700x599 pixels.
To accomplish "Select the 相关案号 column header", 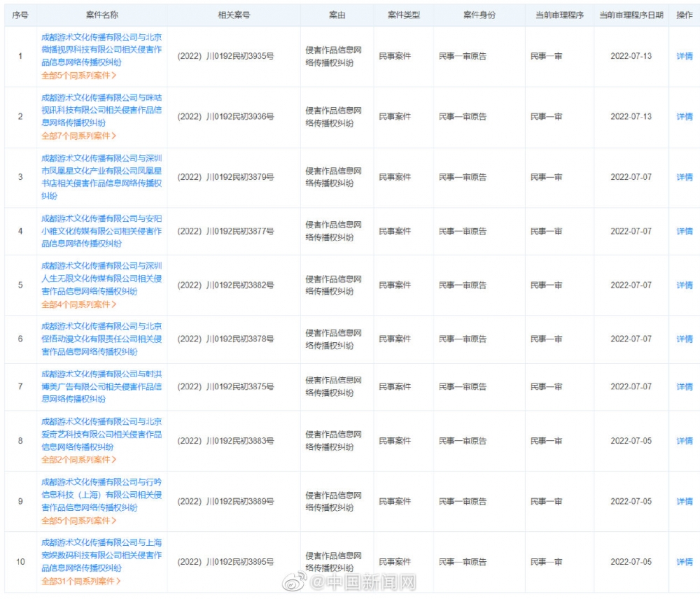I will pyautogui.click(x=234, y=15).
